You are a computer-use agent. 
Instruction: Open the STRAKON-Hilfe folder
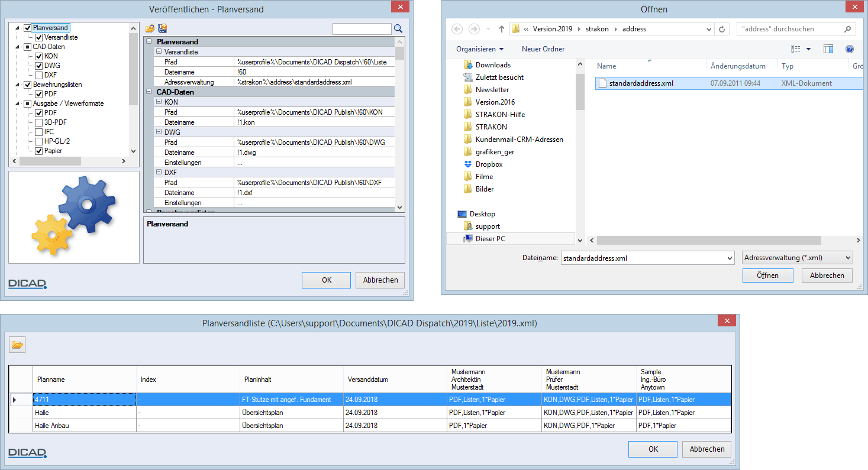click(494, 115)
